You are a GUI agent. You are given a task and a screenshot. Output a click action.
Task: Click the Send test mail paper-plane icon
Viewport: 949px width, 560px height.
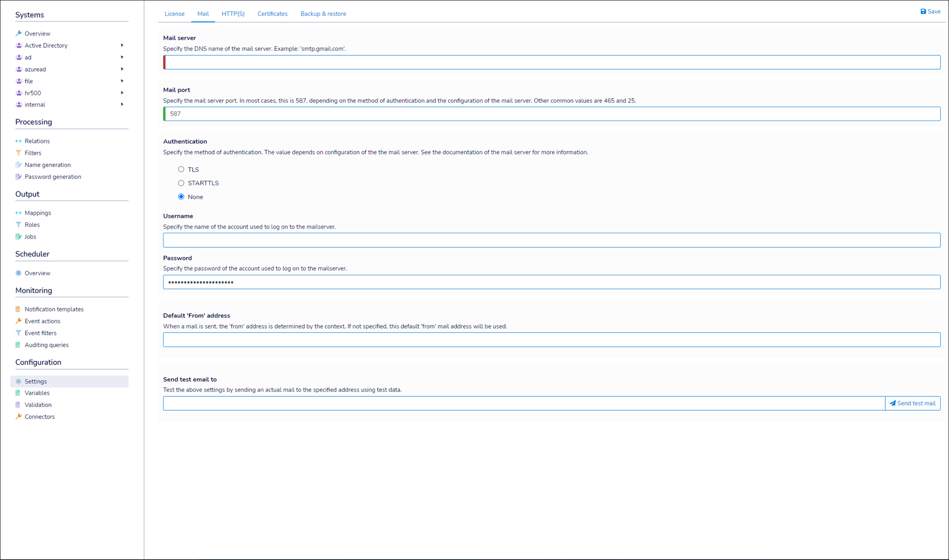[893, 403]
